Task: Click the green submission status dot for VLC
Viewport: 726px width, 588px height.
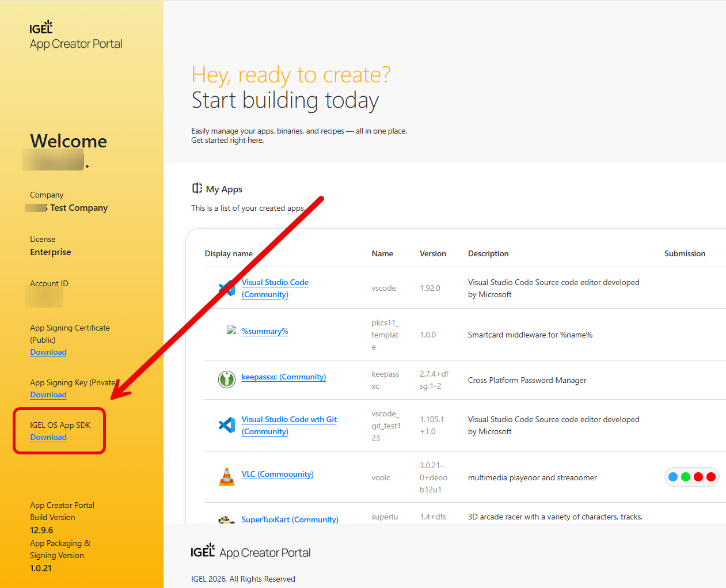Action: [x=686, y=477]
